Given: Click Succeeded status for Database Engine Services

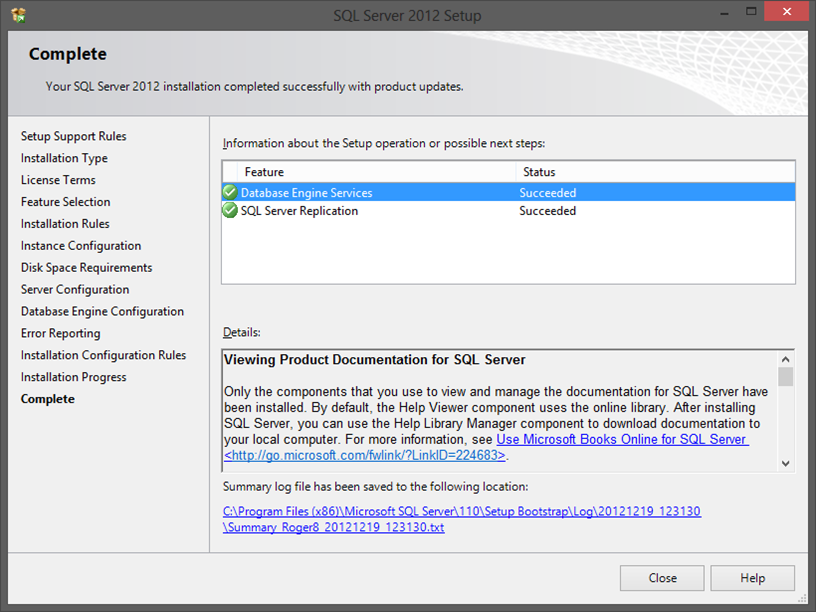Looking at the screenshot, I should coord(547,193).
